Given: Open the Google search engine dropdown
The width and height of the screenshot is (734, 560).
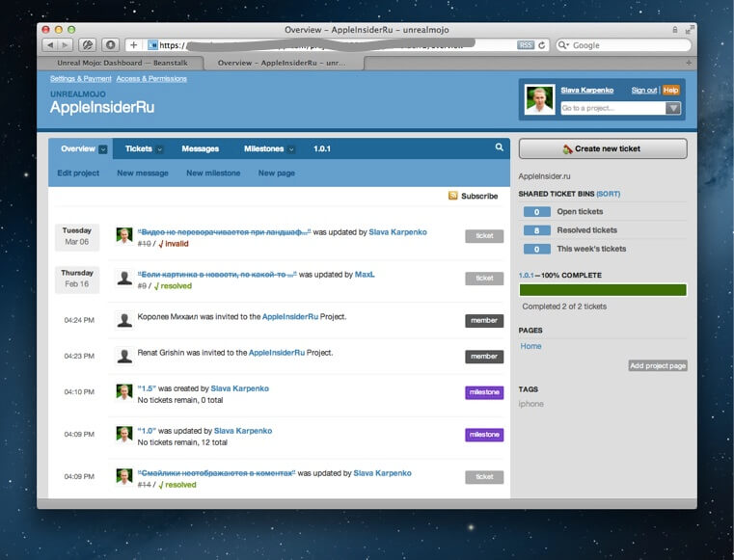Looking at the screenshot, I should 563,45.
